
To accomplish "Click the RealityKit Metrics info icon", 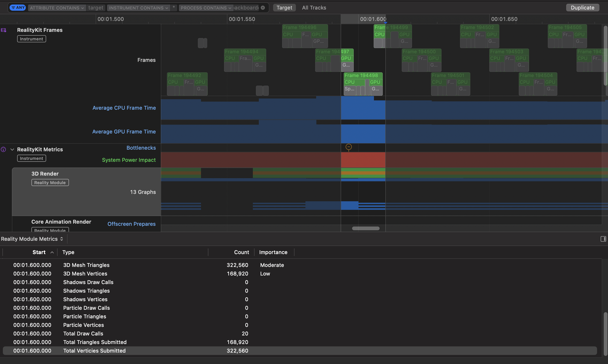I will [3, 149].
